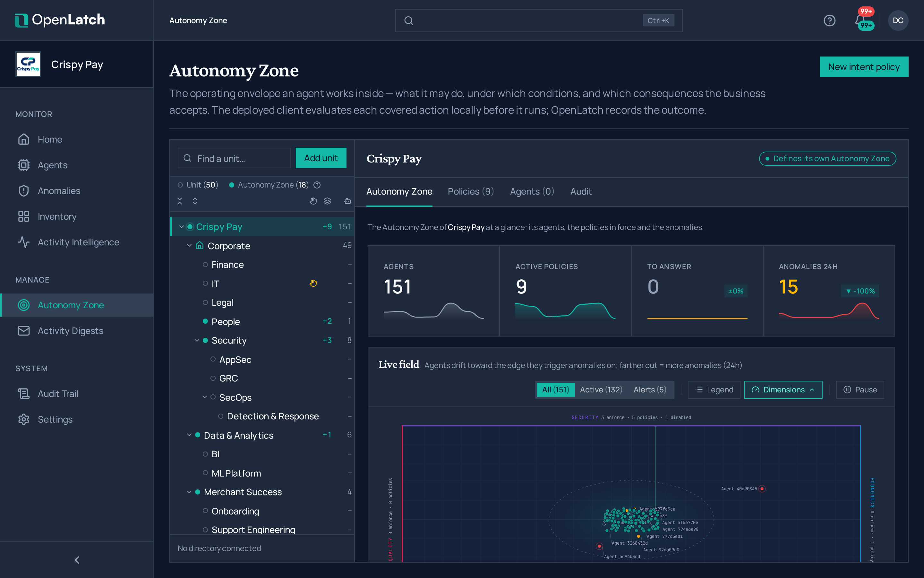Screen dimensions: 924x578
Task: Select the Unit (50) filter
Action: [x=198, y=185]
